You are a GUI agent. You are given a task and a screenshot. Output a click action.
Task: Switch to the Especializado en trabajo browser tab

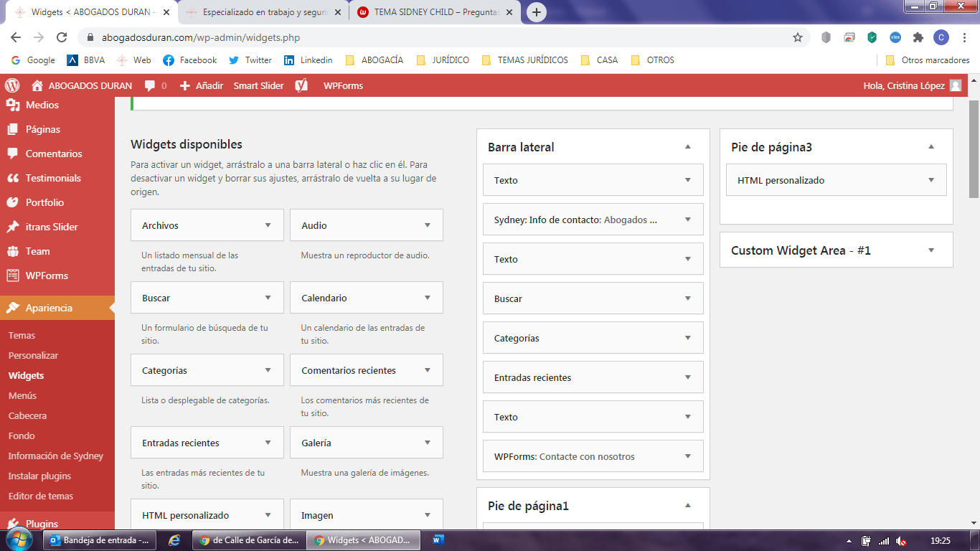click(263, 12)
